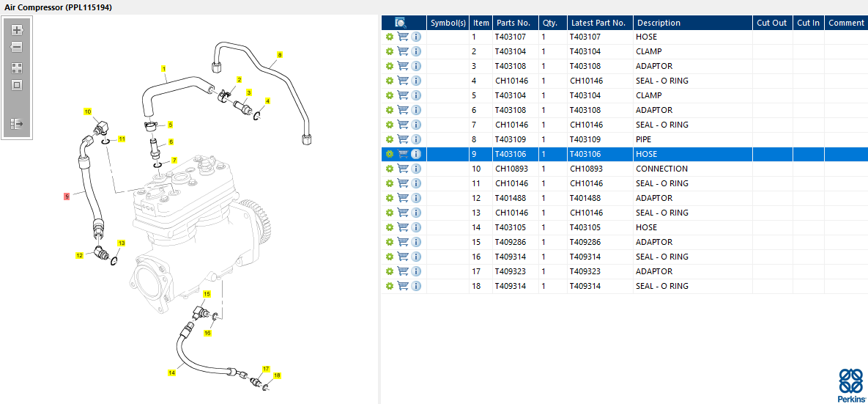Select the CONNECTION description cell
The width and height of the screenshot is (868, 404).
coord(693,169)
